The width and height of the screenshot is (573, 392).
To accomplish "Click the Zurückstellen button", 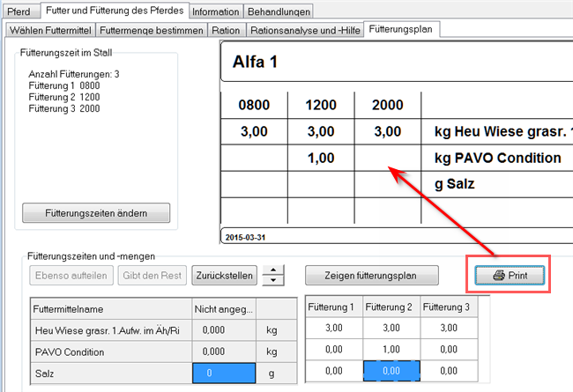I will coord(225,276).
